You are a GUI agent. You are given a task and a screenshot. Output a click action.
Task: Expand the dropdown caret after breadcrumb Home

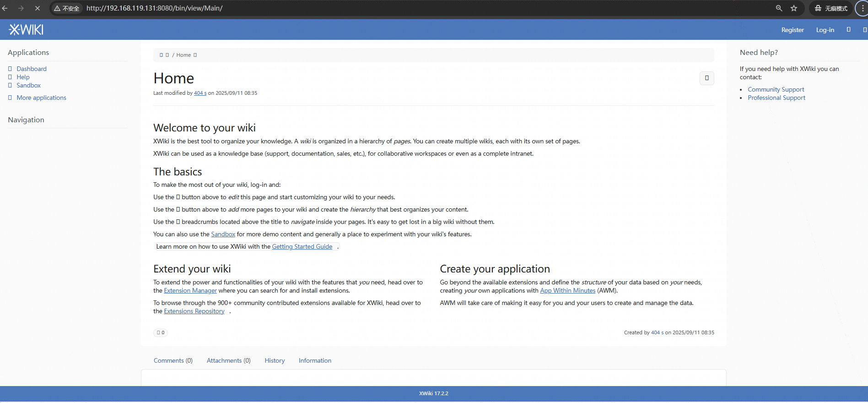click(195, 55)
